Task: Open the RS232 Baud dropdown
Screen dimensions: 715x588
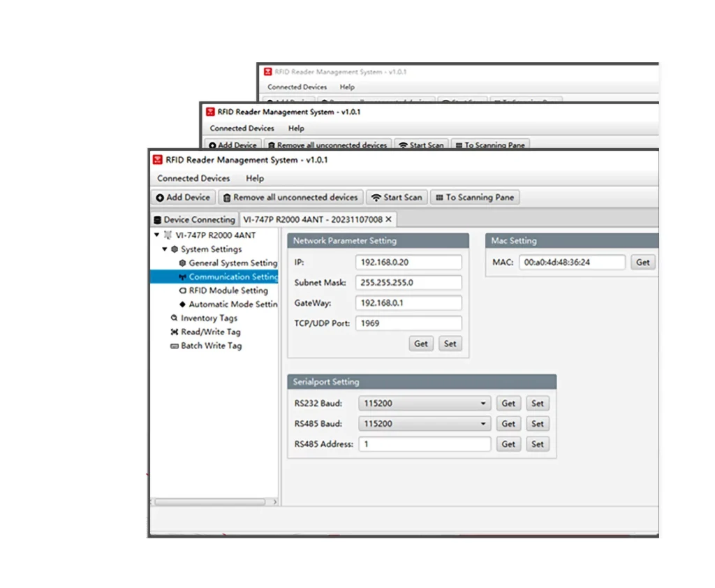Action: click(425, 404)
